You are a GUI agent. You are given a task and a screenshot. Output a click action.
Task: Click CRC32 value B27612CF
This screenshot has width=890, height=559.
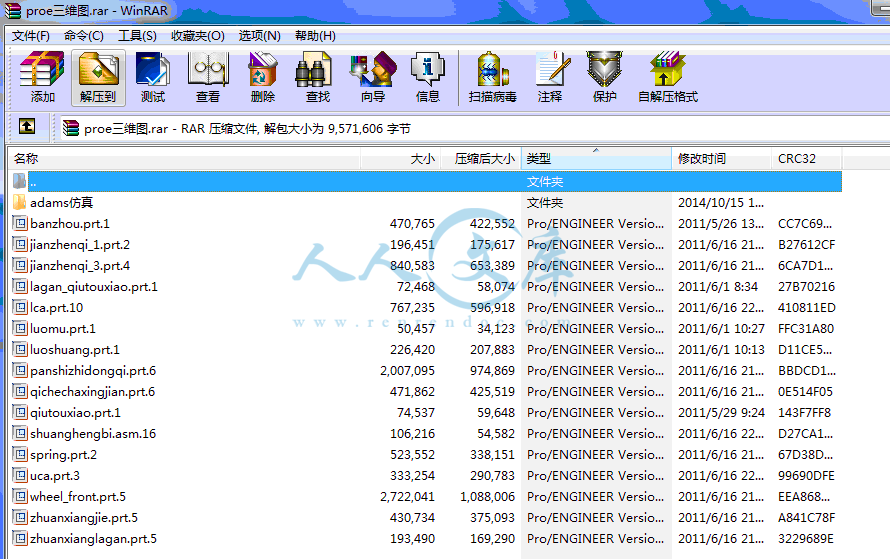[807, 244]
